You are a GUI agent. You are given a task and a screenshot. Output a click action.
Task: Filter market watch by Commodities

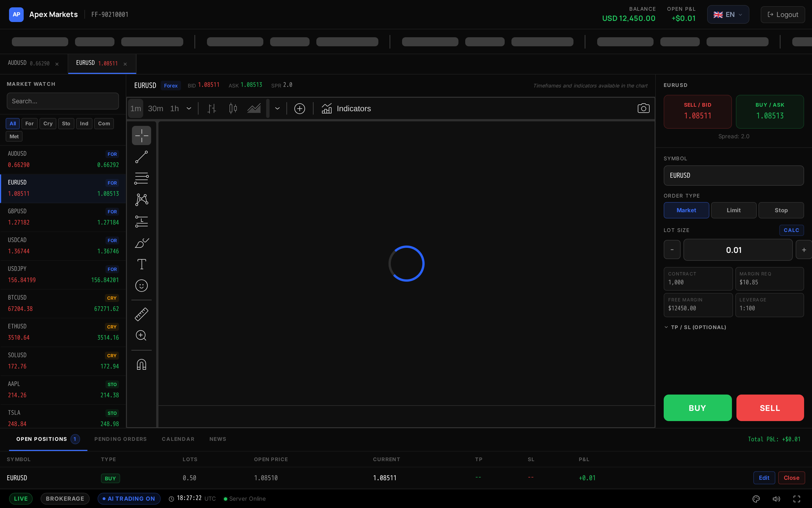click(104, 124)
